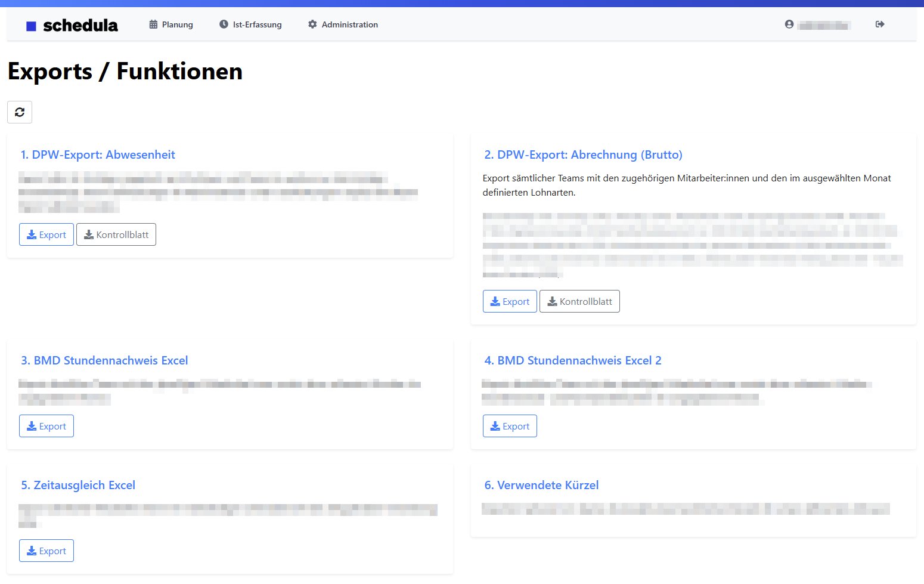Click the schedula logo
This screenshot has width=924, height=584.
pos(72,25)
